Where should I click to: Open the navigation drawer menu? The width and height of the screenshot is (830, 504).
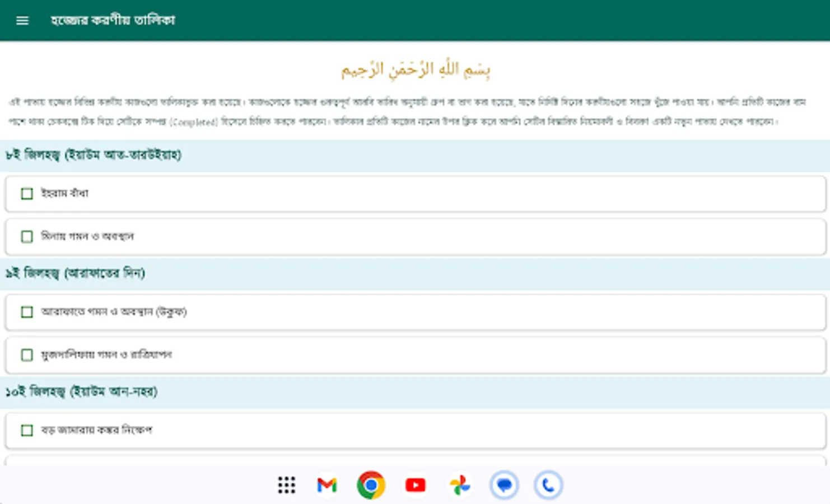point(22,20)
